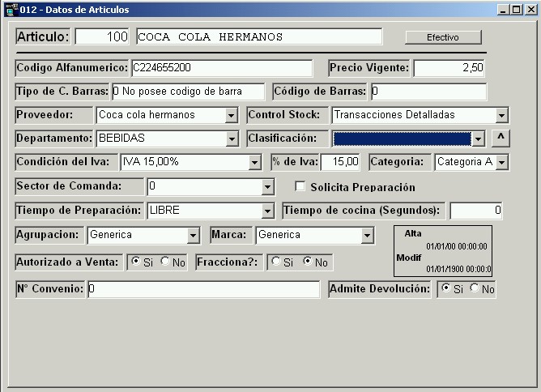Expand the Clasificación dropdown
541x392 pixels.
click(x=478, y=138)
